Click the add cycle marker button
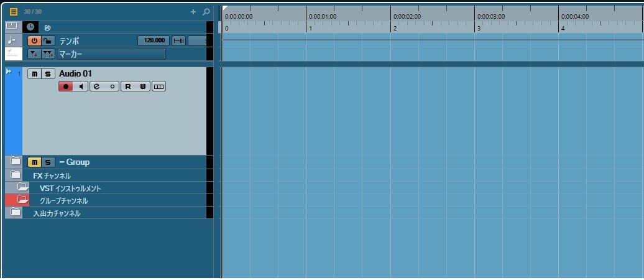The width and height of the screenshot is (644, 280). (x=48, y=54)
